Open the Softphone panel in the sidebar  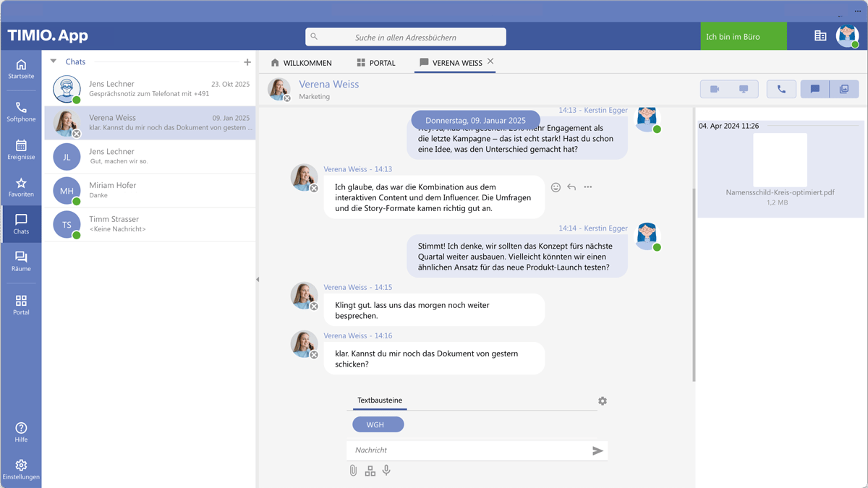click(x=21, y=111)
